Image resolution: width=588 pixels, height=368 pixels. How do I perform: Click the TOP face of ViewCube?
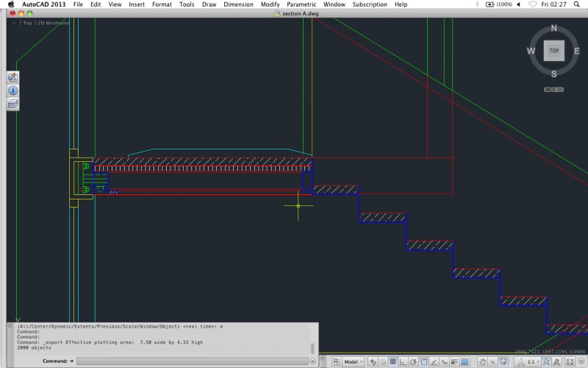point(553,51)
